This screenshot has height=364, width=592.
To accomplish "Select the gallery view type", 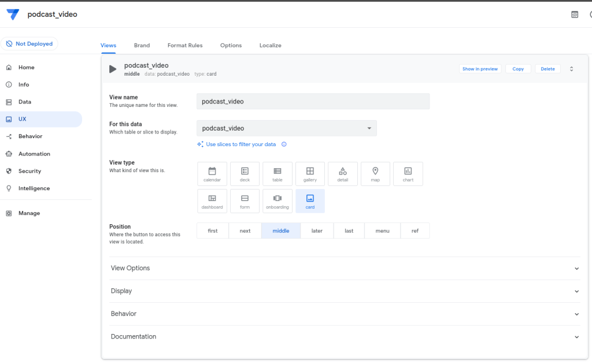I will 310,174.
